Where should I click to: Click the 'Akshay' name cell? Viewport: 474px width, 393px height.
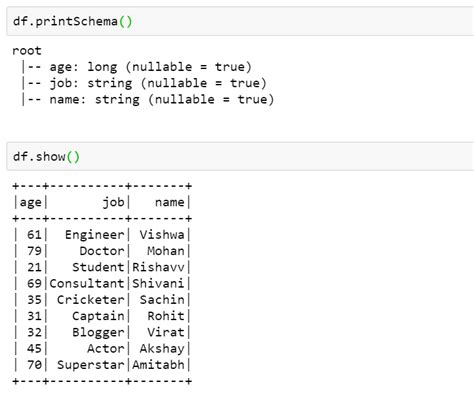(162, 349)
